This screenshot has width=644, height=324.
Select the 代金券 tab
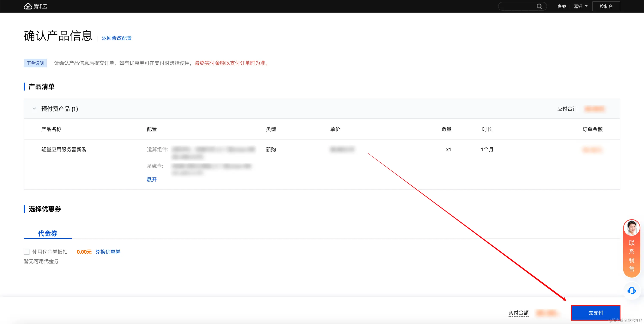pos(47,233)
